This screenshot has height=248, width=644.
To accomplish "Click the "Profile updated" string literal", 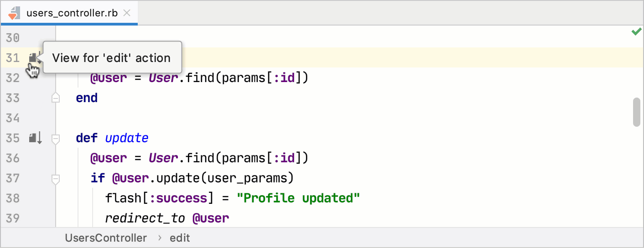I will (298, 198).
